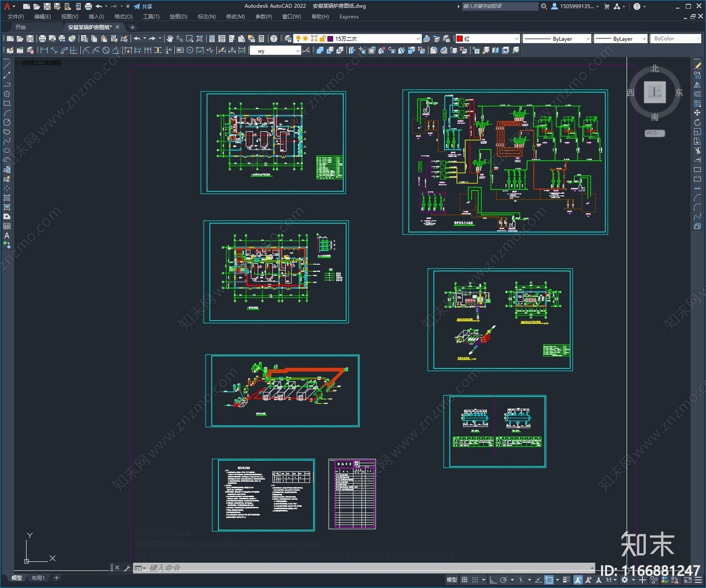Click the Plot print icon

coord(42,39)
